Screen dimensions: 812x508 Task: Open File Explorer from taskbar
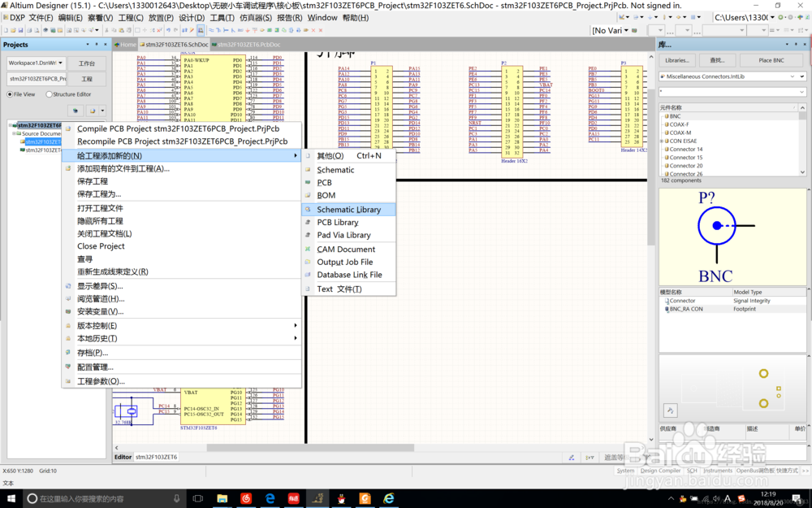point(222,499)
